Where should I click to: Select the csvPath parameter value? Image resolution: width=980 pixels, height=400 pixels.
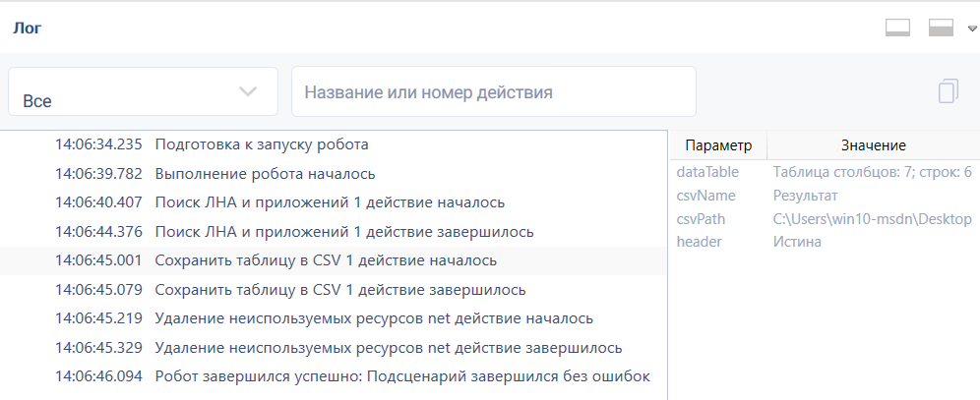pos(873,219)
